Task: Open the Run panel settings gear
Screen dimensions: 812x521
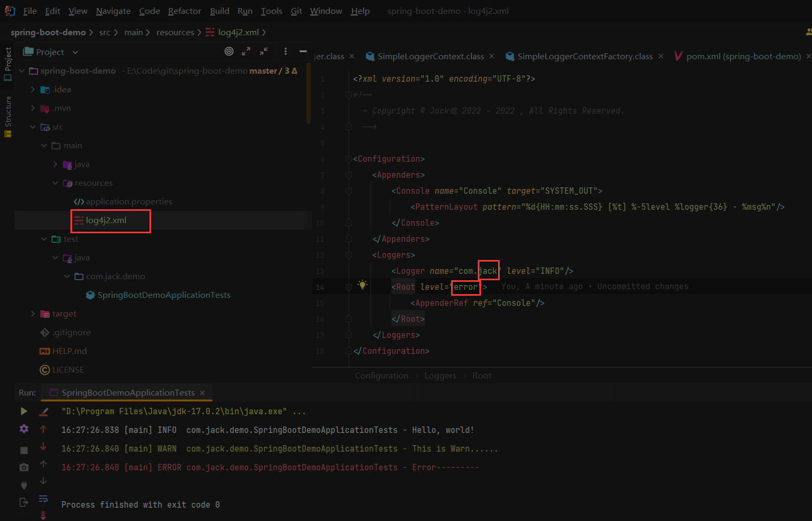Action: tap(24, 429)
